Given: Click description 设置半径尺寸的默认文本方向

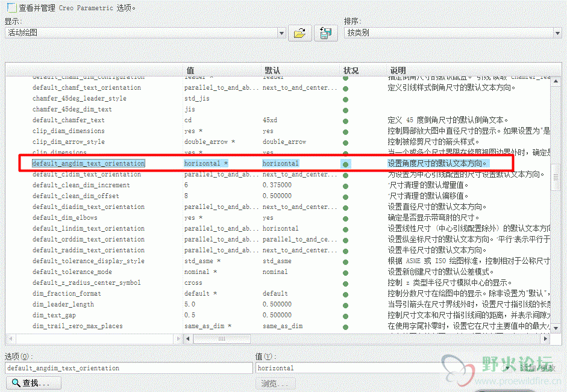Looking at the screenshot, I should click(437, 250).
